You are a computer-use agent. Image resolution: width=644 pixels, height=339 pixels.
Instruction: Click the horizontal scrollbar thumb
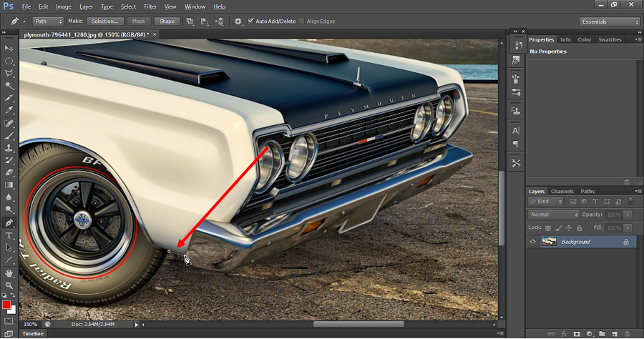click(x=358, y=324)
